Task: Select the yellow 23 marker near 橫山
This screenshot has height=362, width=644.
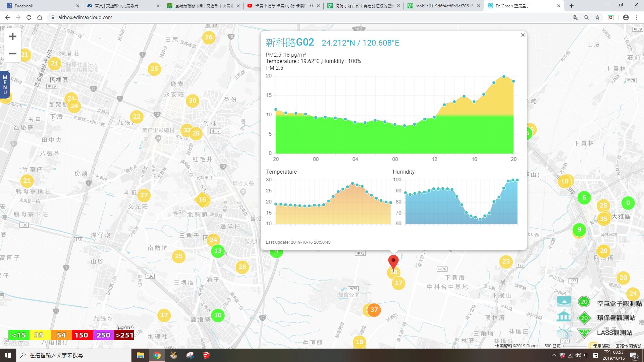Action: [506, 261]
